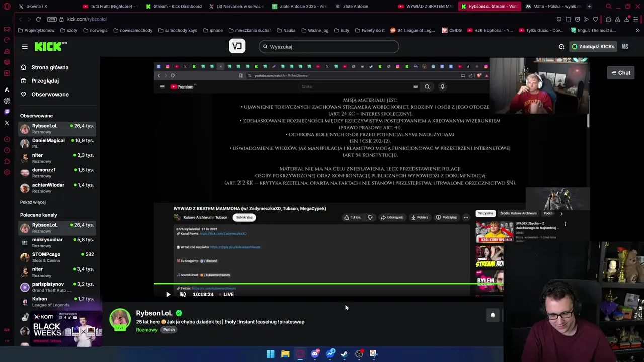Click the Rozmowy category link
The width and height of the screenshot is (644, 362).
[147, 330]
